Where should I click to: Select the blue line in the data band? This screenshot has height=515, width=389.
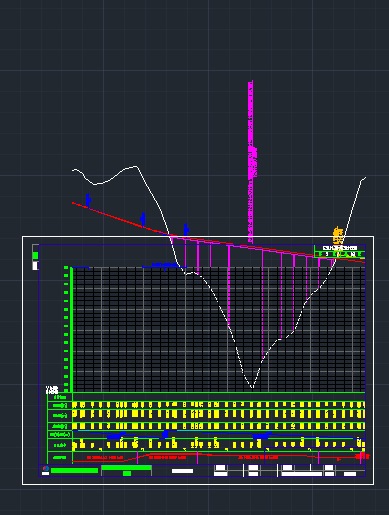coord(219,435)
